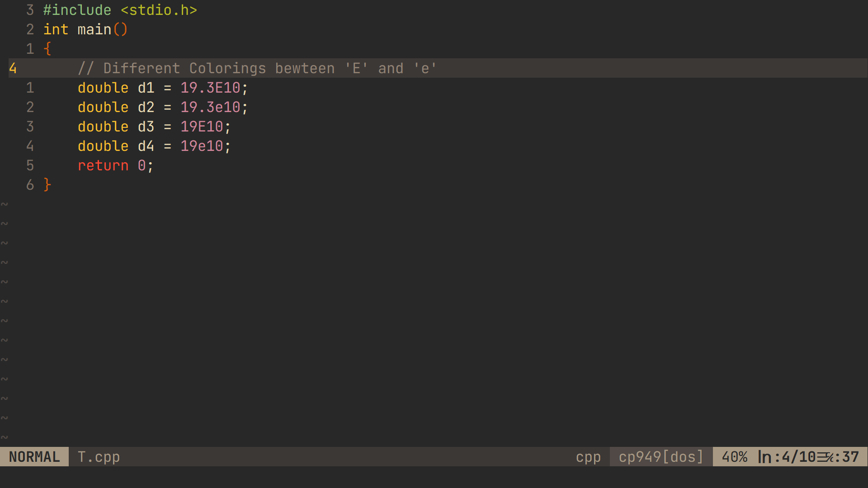This screenshot has width=868, height=488.
Task: Click the ln:4/10 line indicator
Action: 787,456
